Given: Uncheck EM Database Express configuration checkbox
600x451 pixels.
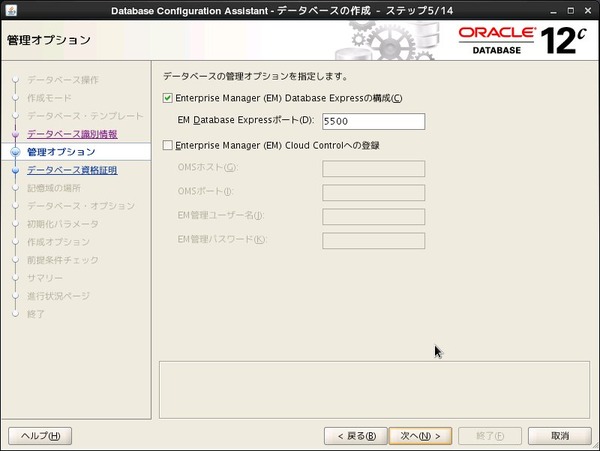Looking at the screenshot, I should click(167, 98).
